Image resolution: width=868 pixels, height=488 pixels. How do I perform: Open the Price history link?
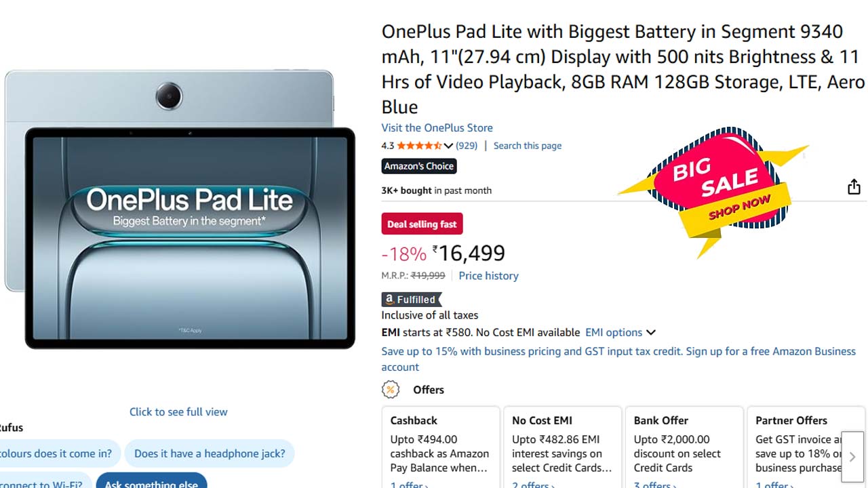coord(488,276)
